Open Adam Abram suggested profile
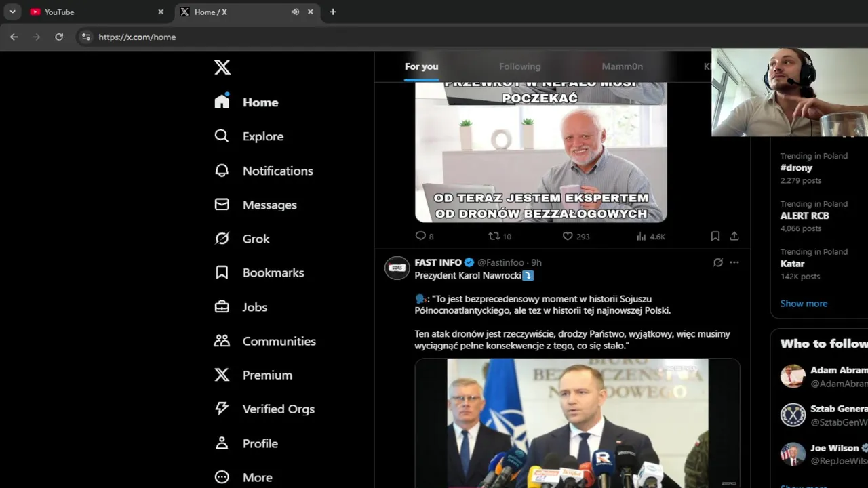868x488 pixels. pyautogui.click(x=824, y=377)
